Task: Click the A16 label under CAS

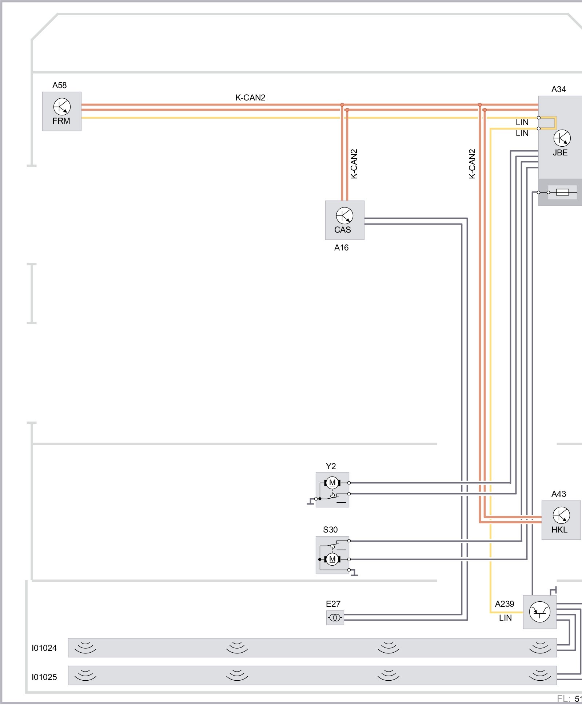Action: [341, 248]
